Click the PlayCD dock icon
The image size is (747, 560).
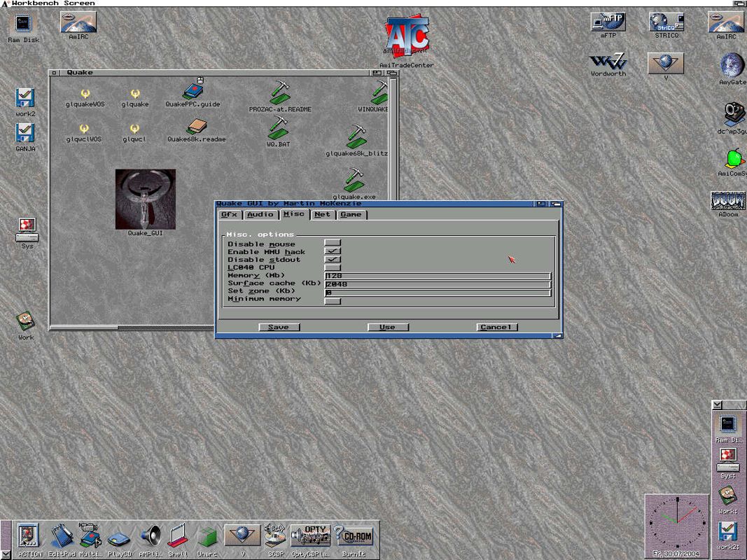(118, 538)
